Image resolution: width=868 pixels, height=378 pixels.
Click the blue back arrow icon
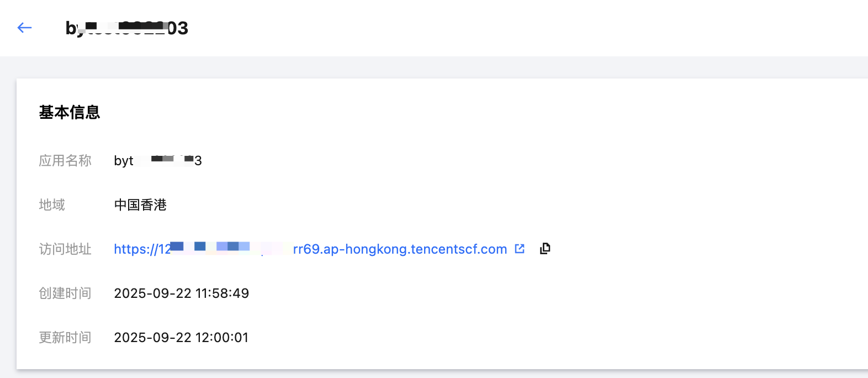(x=24, y=28)
